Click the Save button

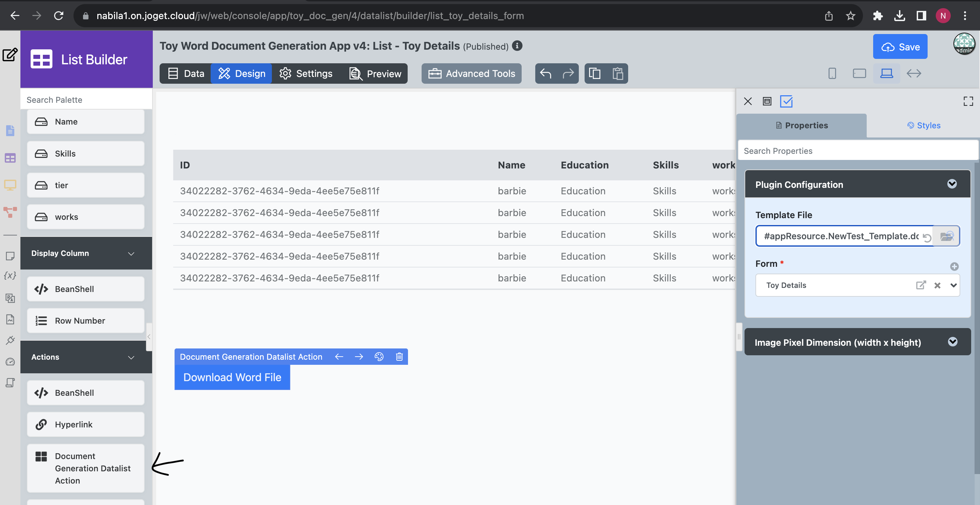click(900, 47)
